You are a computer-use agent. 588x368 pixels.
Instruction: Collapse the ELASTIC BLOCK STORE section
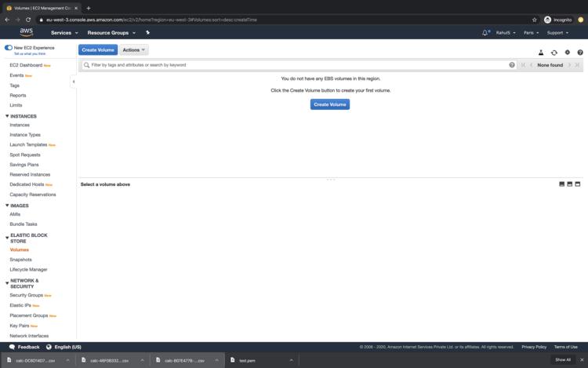7,238
